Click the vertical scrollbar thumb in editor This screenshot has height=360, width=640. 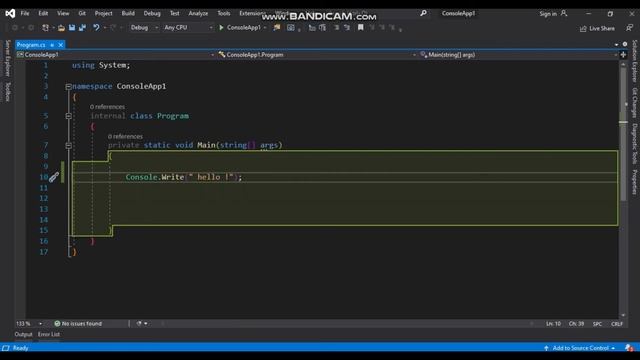pyautogui.click(x=623, y=135)
